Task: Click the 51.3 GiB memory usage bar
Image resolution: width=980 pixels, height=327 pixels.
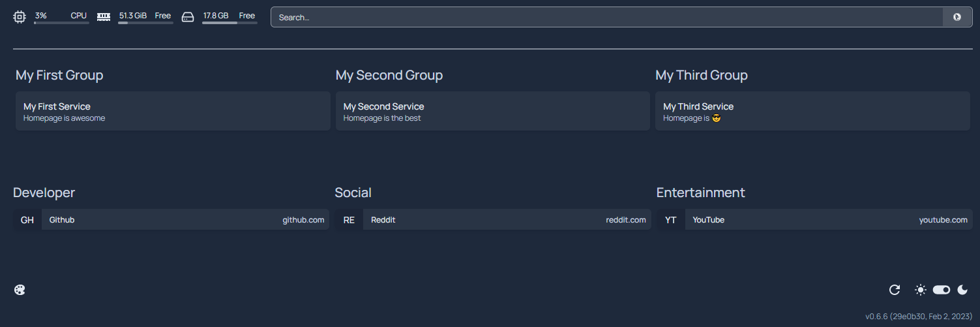Action: pos(145,23)
